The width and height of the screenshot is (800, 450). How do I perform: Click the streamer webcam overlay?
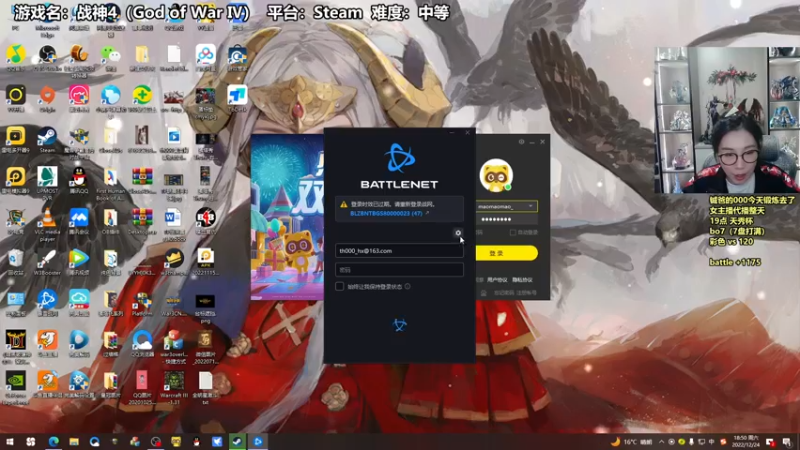[728, 120]
